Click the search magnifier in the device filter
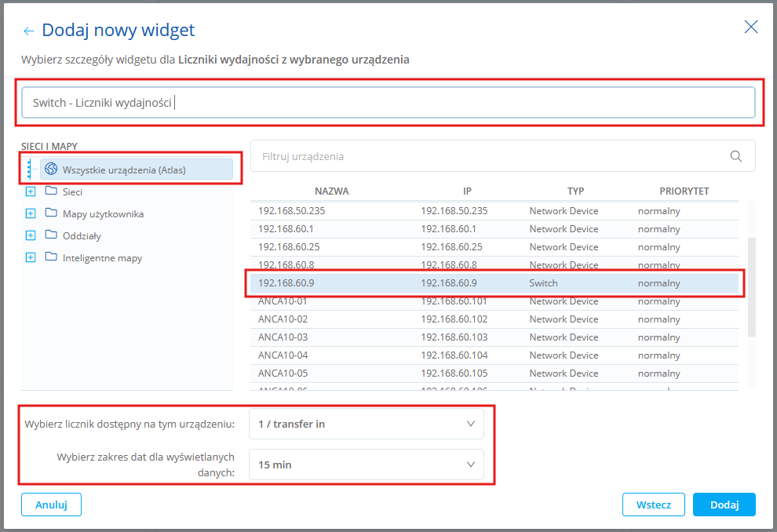 735,156
